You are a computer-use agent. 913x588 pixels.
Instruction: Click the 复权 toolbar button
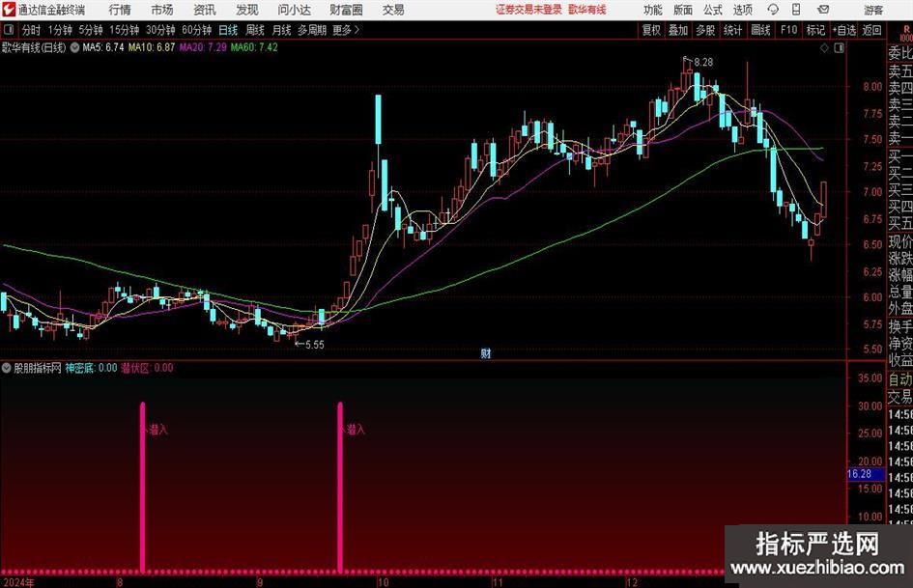651,30
